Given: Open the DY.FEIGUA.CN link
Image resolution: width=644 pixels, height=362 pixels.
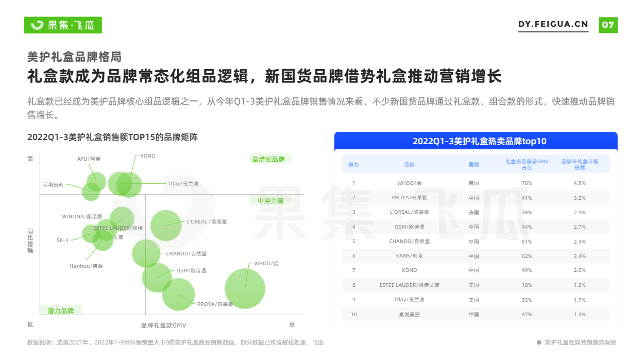Looking at the screenshot, I should [x=553, y=24].
